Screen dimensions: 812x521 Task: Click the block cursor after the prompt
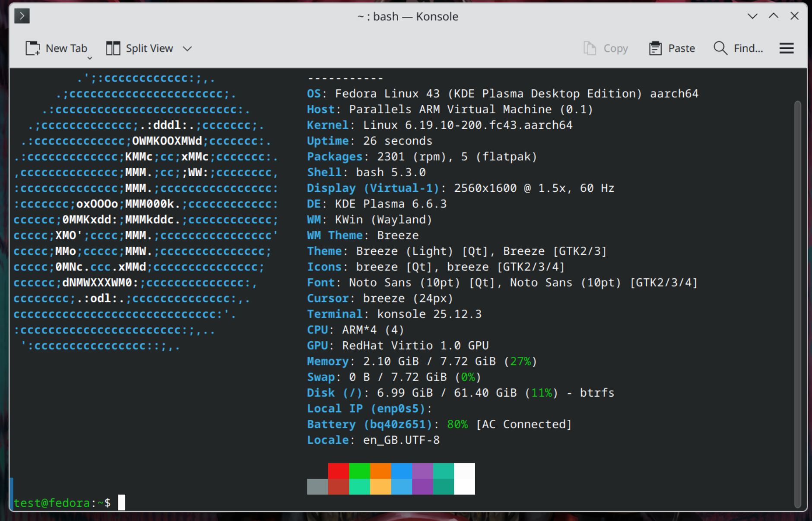pos(122,502)
